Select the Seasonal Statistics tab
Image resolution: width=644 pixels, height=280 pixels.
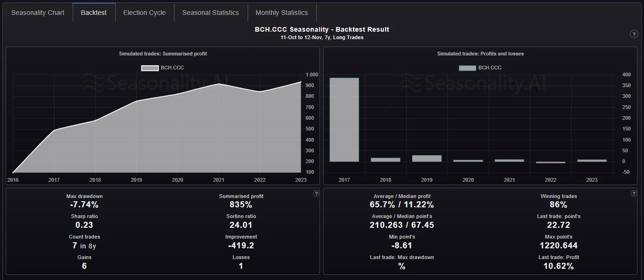[x=211, y=13]
